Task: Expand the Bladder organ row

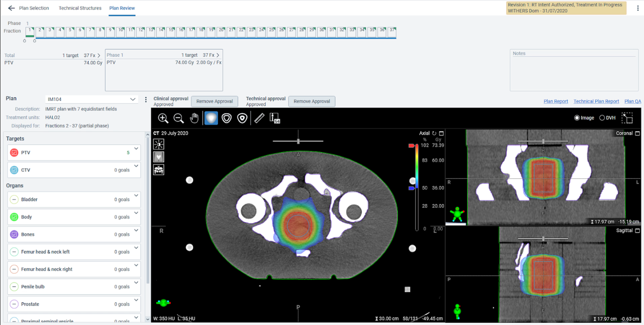Action: [136, 195]
